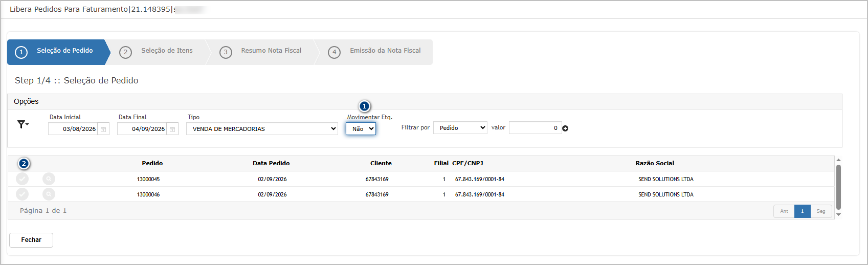Click date 02/09/2026 in row 13000045

[272, 179]
